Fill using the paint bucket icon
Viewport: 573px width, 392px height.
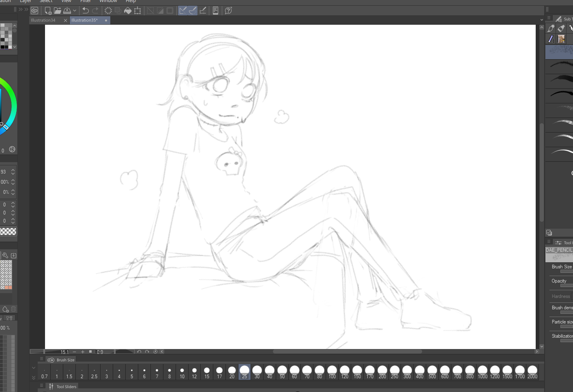(x=128, y=11)
